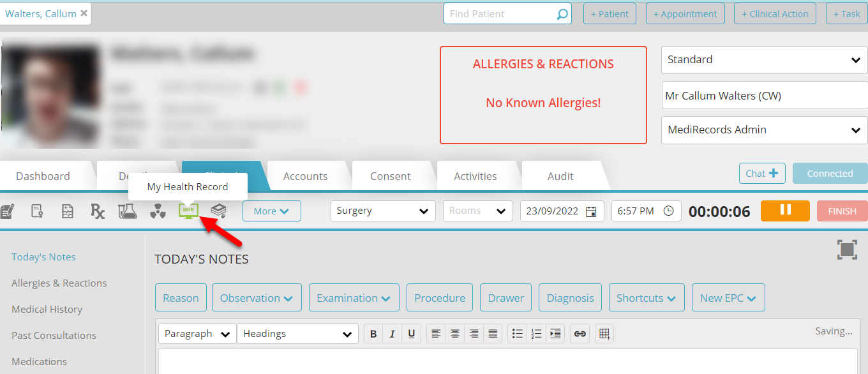Expand the Examination dropdown
Screen dimensions: 868x374
click(354, 297)
